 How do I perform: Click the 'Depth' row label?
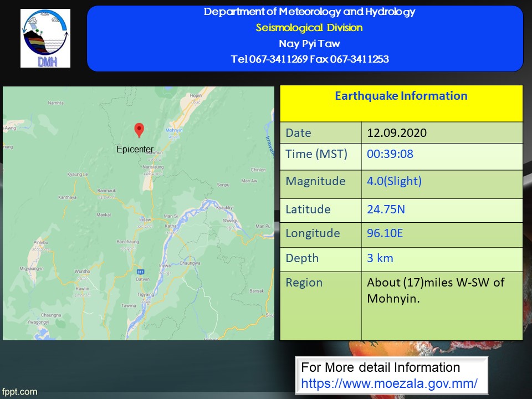coord(302,259)
